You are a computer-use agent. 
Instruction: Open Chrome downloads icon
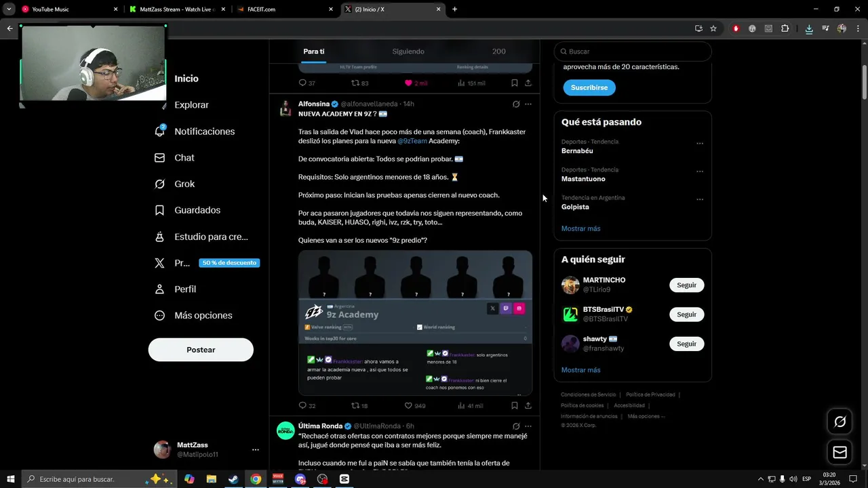click(809, 28)
